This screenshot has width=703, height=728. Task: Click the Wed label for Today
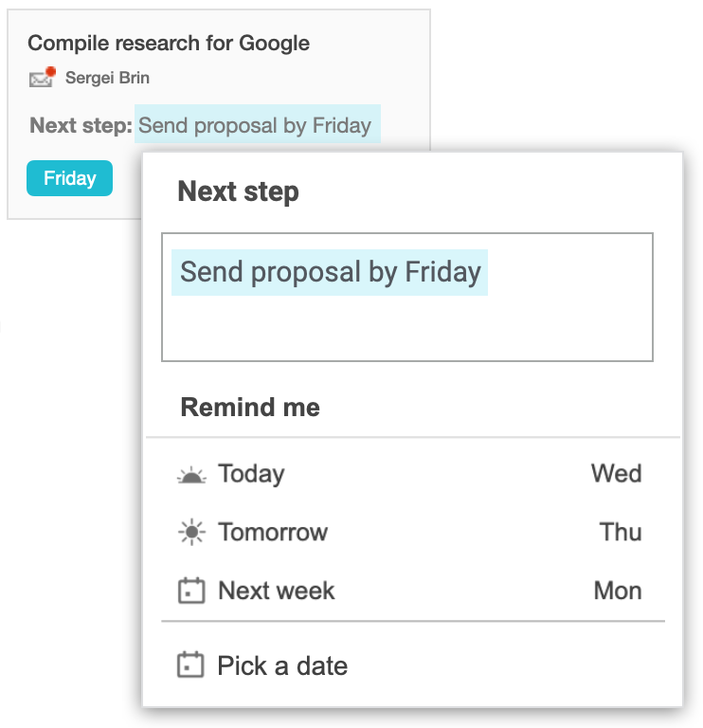coord(616,474)
